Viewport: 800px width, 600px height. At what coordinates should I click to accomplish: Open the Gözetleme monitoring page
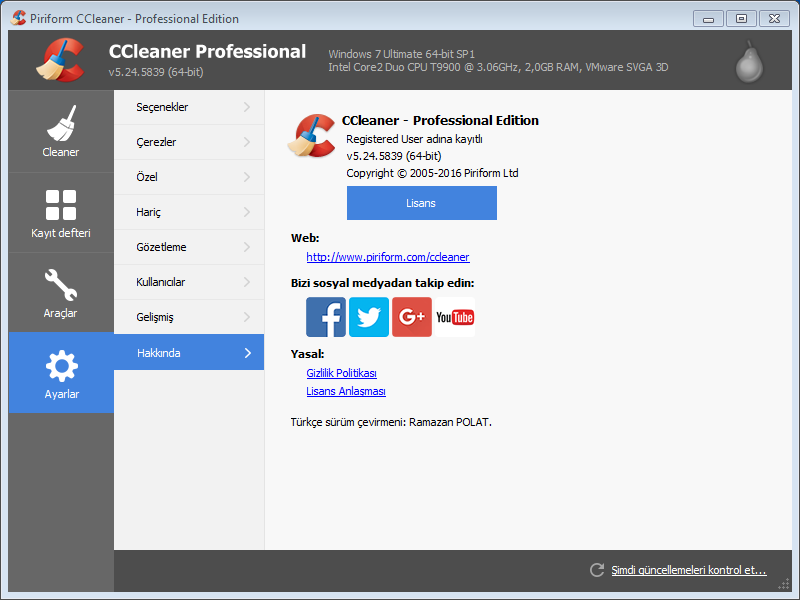pos(189,247)
